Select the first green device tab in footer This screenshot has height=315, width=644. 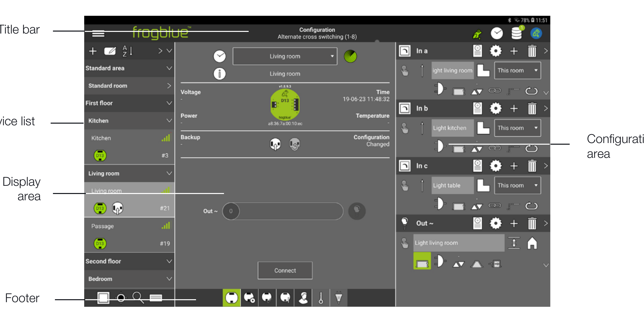pos(232,298)
